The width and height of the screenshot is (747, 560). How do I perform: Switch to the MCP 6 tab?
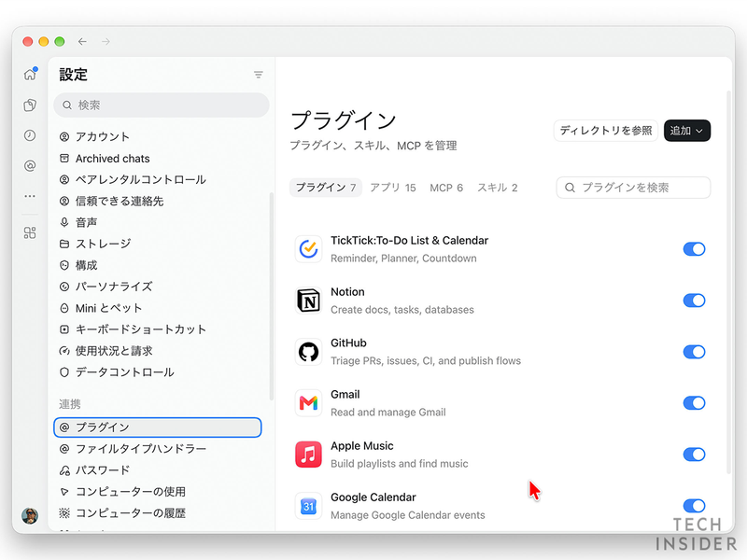pyautogui.click(x=446, y=188)
